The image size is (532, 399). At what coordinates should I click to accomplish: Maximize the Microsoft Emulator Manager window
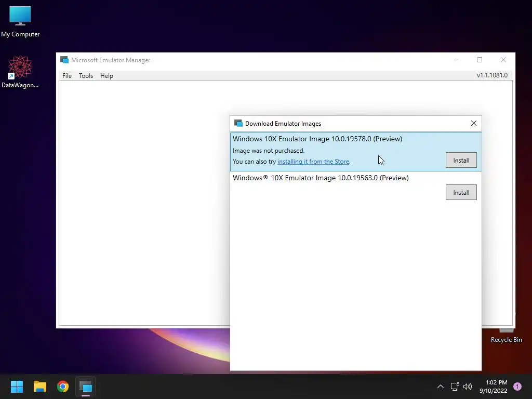[480, 60]
